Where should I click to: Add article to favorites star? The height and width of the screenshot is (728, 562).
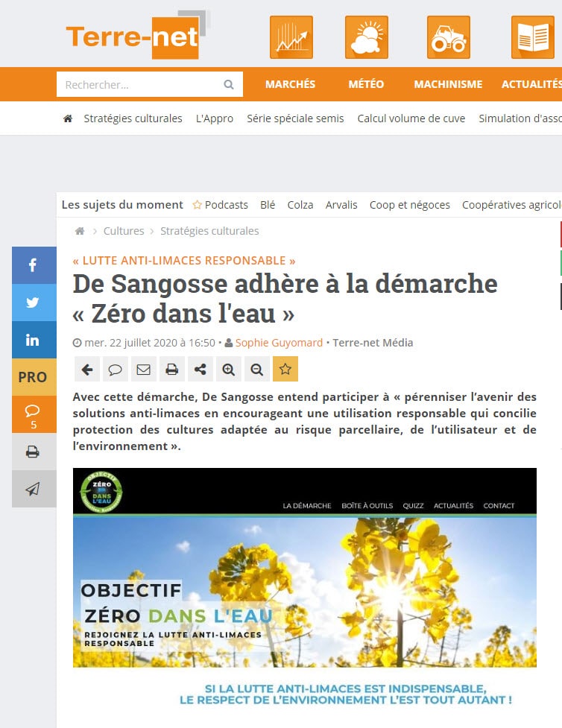285,369
